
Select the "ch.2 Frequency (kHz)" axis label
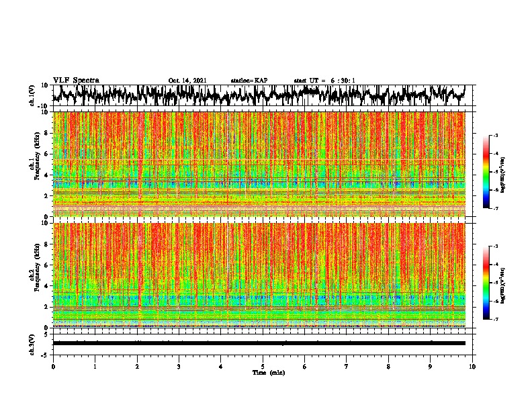coord(35,267)
